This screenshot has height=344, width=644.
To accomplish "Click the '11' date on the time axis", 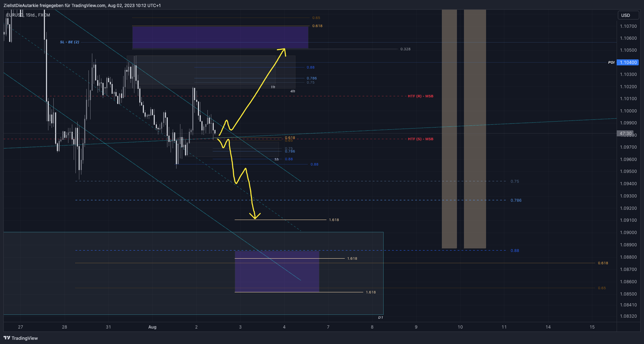I will tap(504, 327).
